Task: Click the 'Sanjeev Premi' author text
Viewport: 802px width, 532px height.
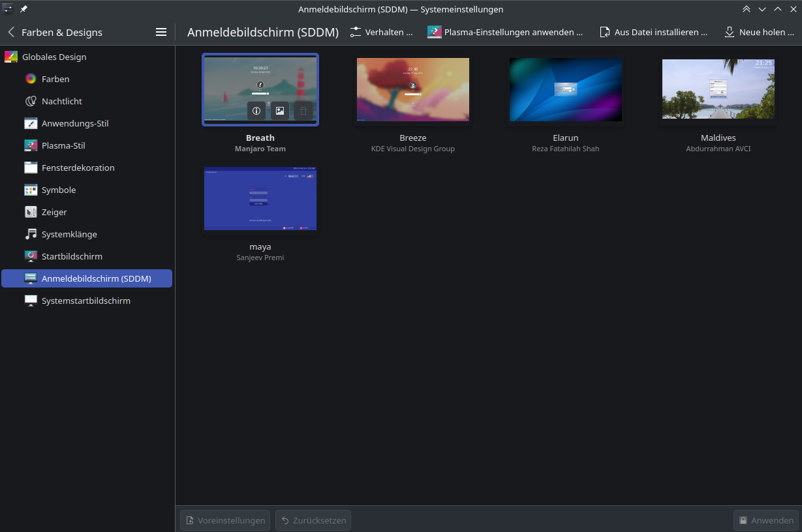Action: coord(260,258)
